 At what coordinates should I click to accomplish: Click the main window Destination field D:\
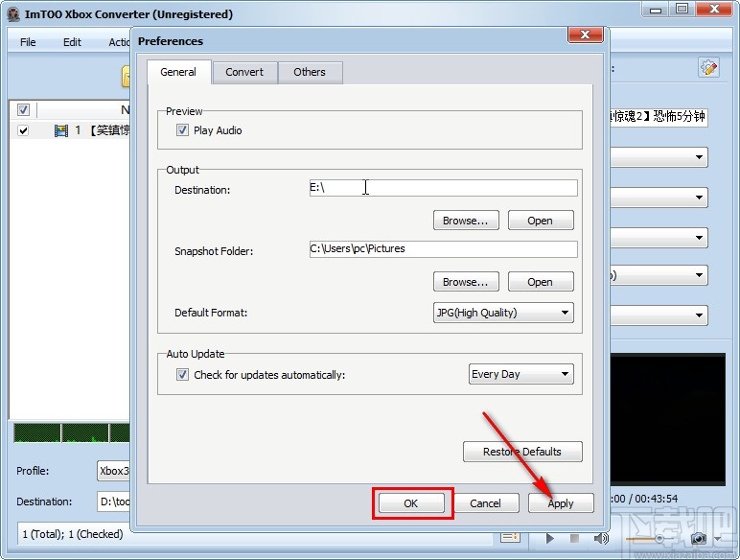pos(113,502)
